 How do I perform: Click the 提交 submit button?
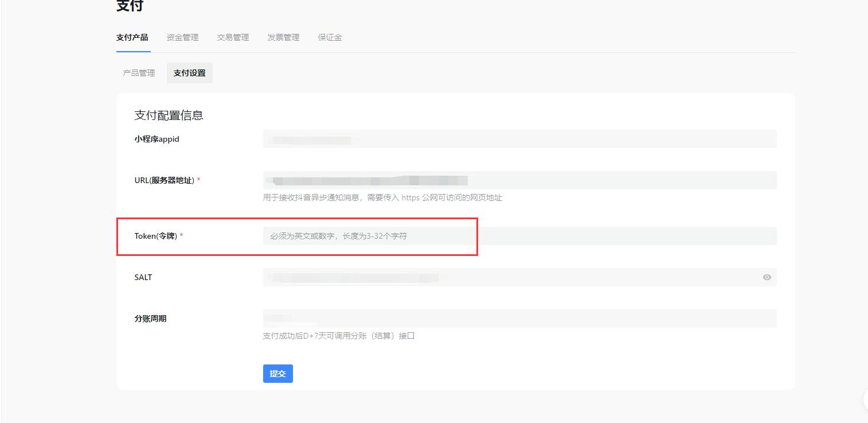(x=277, y=374)
